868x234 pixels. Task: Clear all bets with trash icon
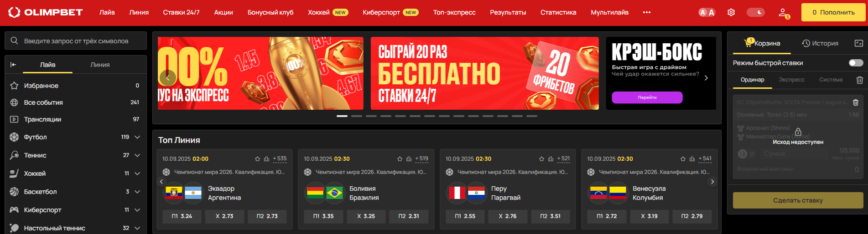pyautogui.click(x=859, y=80)
